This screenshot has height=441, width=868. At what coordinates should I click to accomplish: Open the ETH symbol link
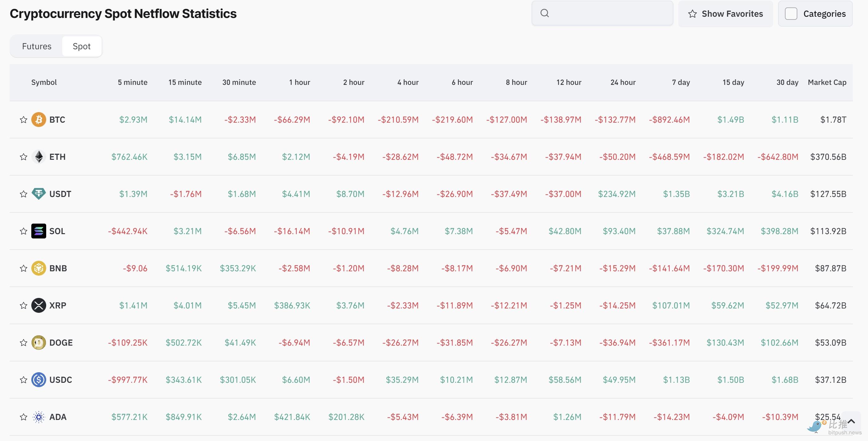(x=57, y=157)
